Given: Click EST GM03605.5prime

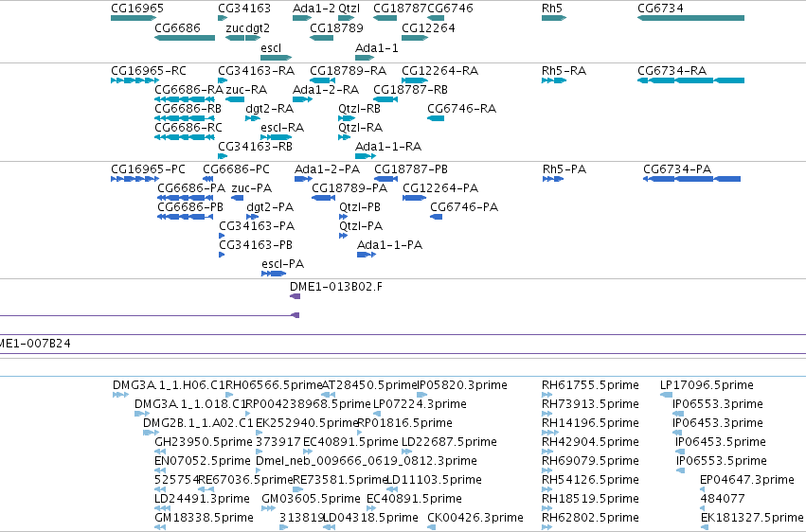Looking at the screenshot, I should tap(268, 508).
